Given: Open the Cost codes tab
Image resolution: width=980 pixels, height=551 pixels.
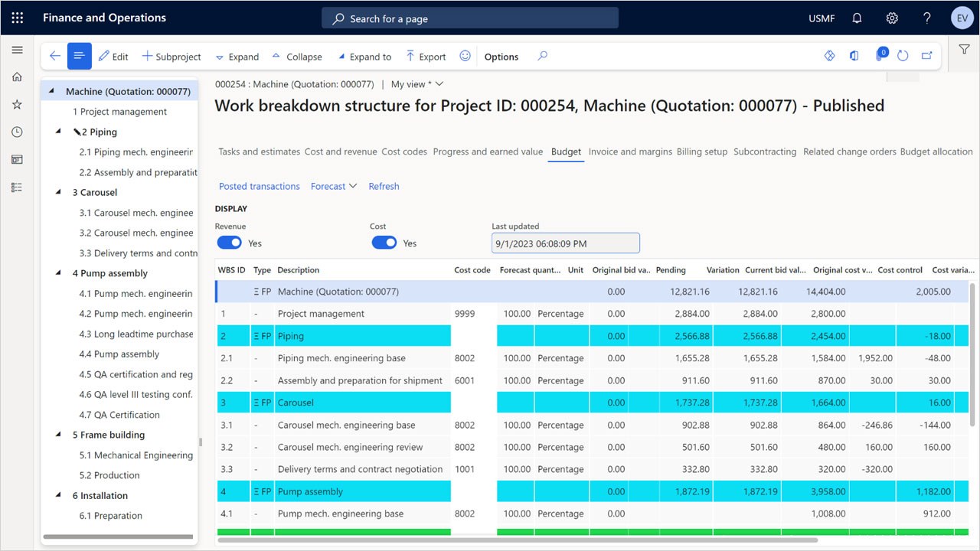Looking at the screenshot, I should (x=404, y=152).
